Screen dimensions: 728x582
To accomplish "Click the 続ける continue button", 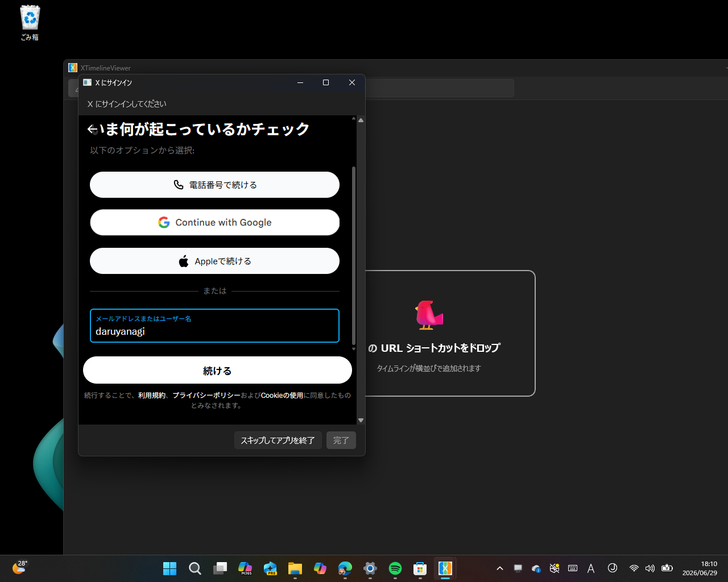I will [x=217, y=370].
